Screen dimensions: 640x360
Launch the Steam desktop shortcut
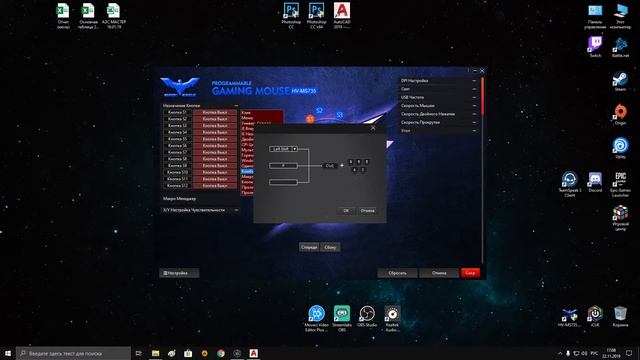620,80
